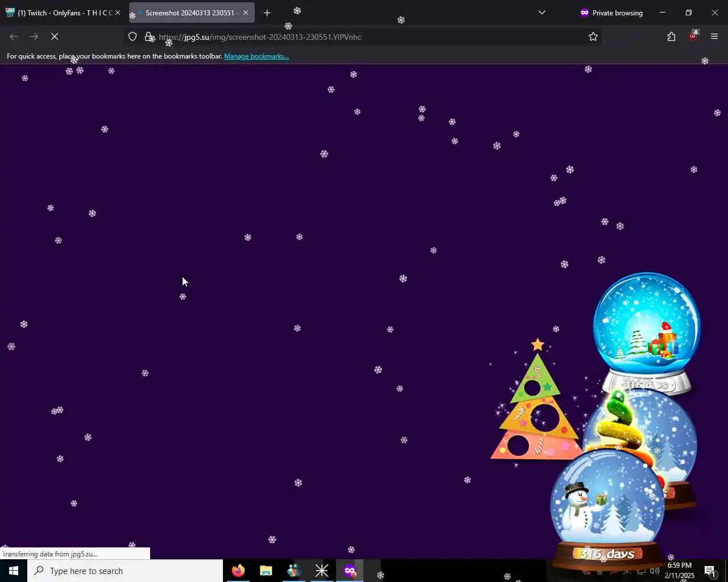Open the volume speaker tray icon
Image resolution: width=728 pixels, height=582 pixels.
(655, 571)
